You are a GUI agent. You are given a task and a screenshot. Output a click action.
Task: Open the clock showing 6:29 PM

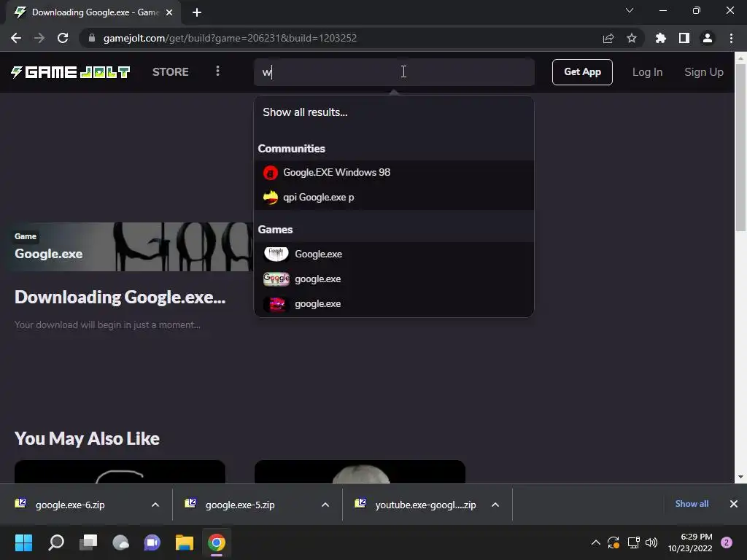tap(690, 542)
